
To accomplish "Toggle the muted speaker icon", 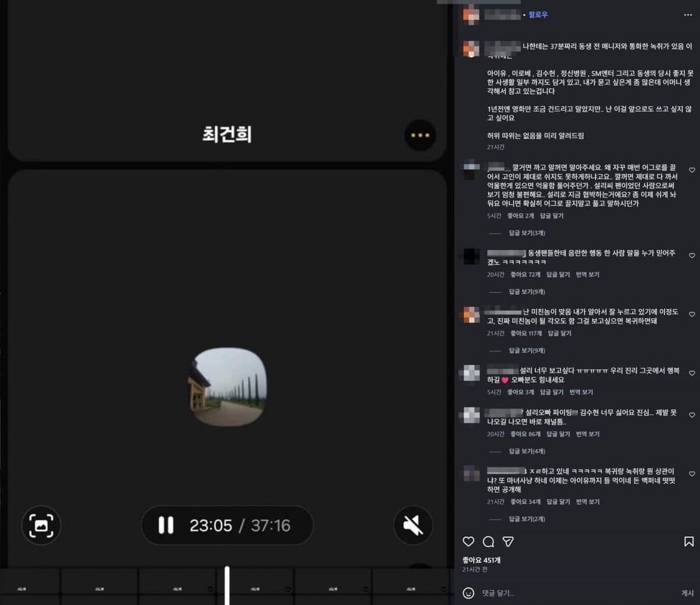I will tap(413, 526).
